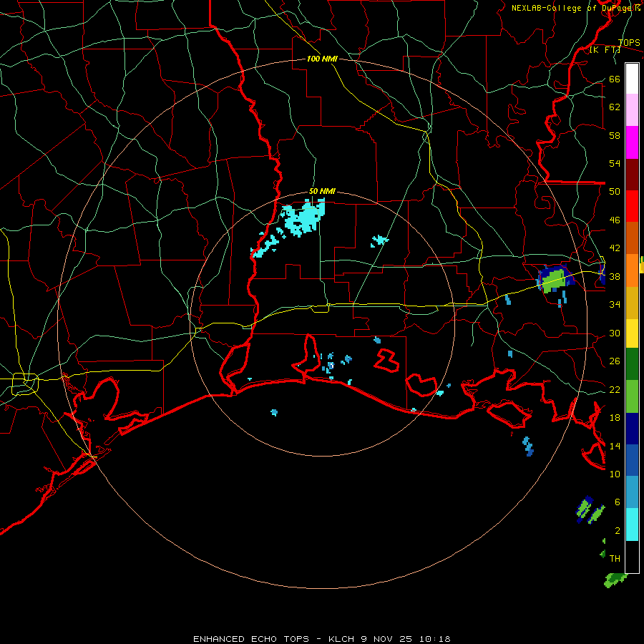Click the '100 NMI' range ring label
Image resolution: width=644 pixels, height=644 pixels.
pos(322,59)
